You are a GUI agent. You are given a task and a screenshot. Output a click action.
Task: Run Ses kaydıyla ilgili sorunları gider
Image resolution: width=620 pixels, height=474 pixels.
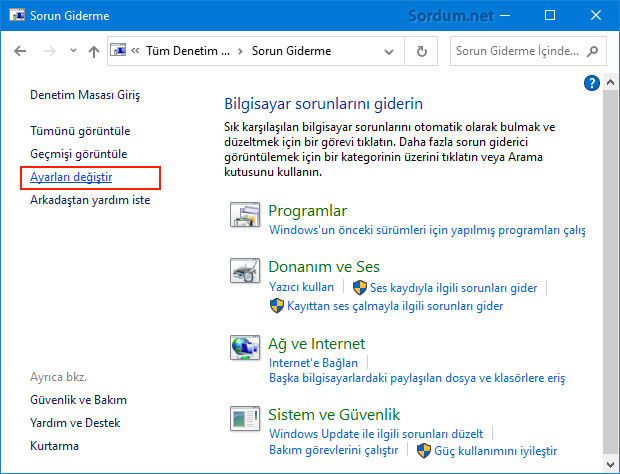pyautogui.click(x=454, y=288)
